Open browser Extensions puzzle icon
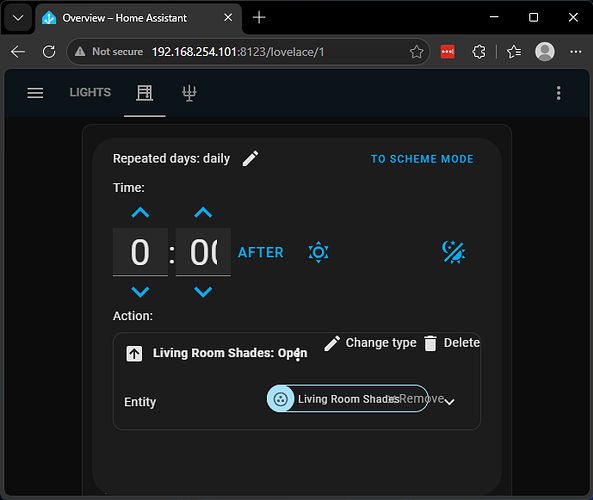593x500 pixels. pyautogui.click(x=479, y=52)
